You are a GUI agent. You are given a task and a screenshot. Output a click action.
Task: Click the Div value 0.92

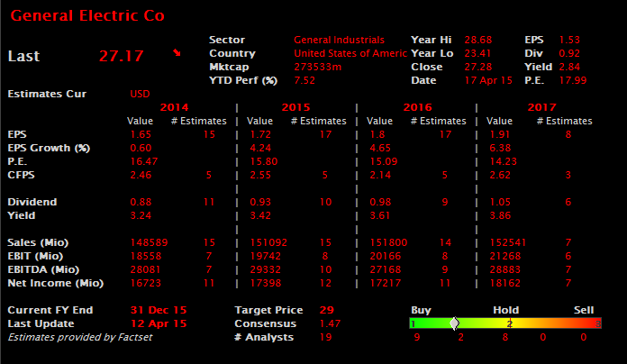(569, 53)
